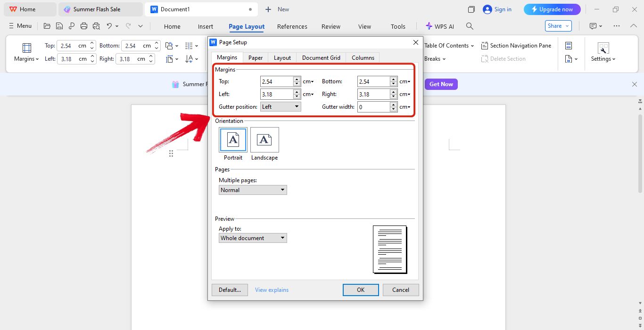Open the References ribbon tab
Screen dimensions: 644x330
coord(292,26)
